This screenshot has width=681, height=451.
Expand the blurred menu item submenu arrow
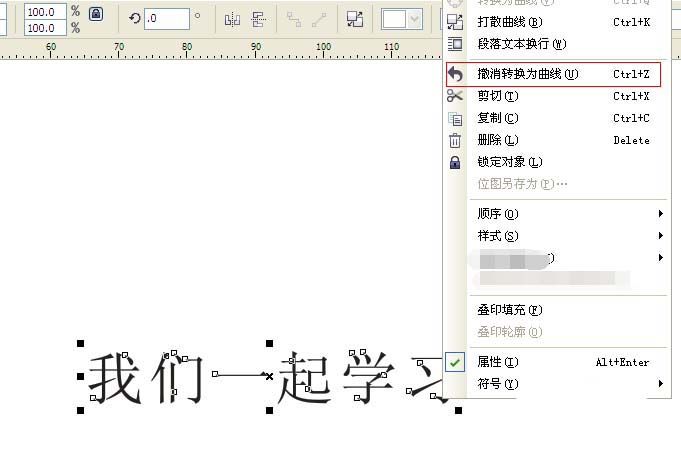[x=660, y=258]
